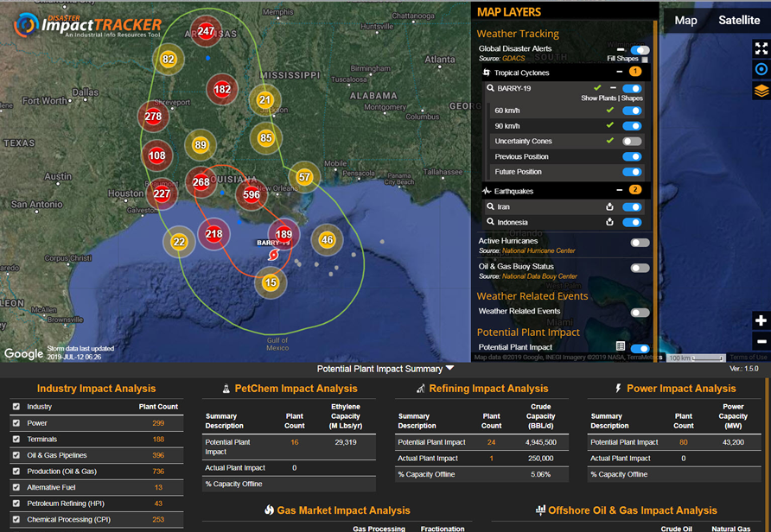Zoom to BARRY-19 using its magnifier icon
Screen dimensions: 771x532
pos(490,88)
